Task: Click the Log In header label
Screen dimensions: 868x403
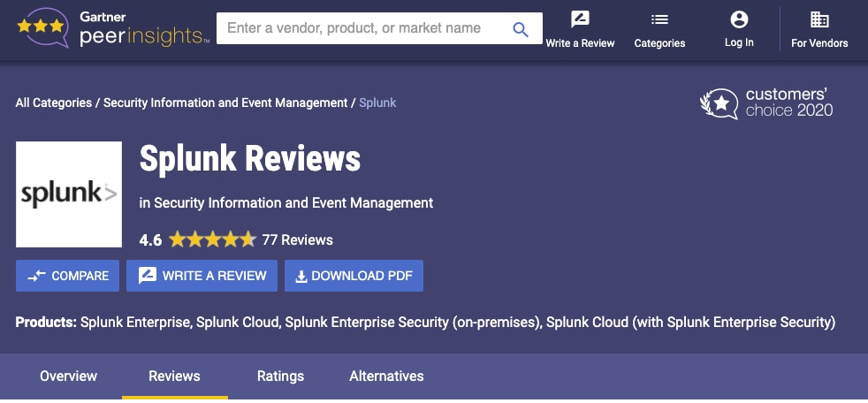Action: pos(739,42)
